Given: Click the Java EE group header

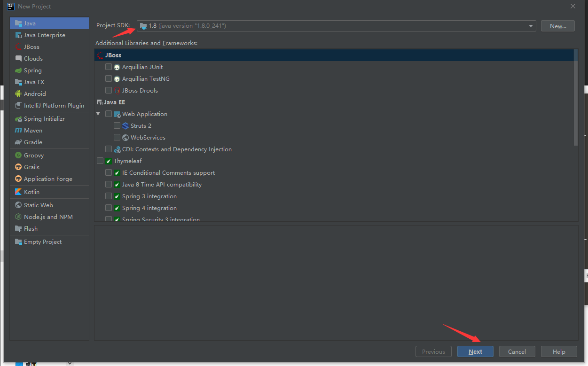Looking at the screenshot, I should pos(334,102).
